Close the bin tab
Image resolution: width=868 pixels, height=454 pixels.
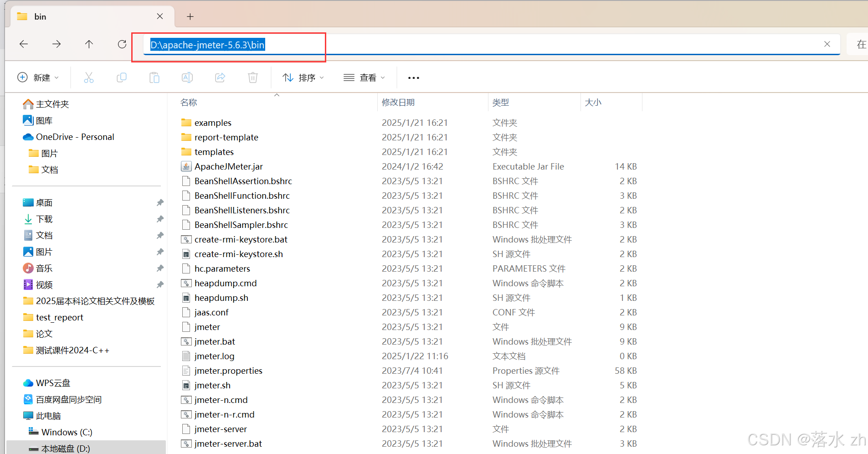pos(160,16)
